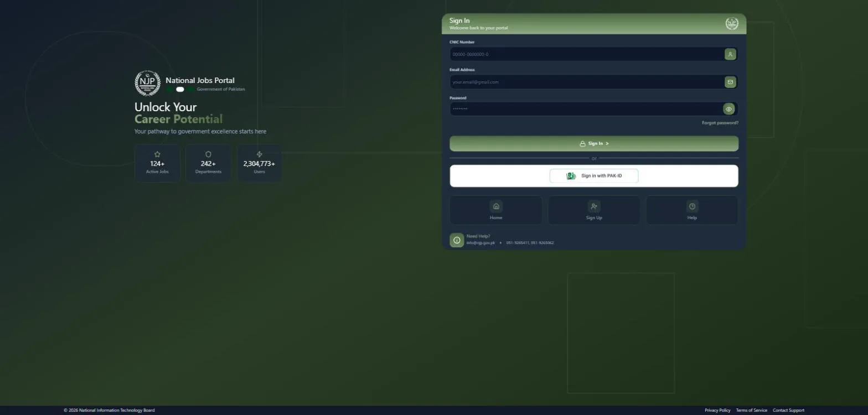This screenshot has width=868, height=415.
Task: Click the green info icon beside Need Help
Action: point(457,240)
